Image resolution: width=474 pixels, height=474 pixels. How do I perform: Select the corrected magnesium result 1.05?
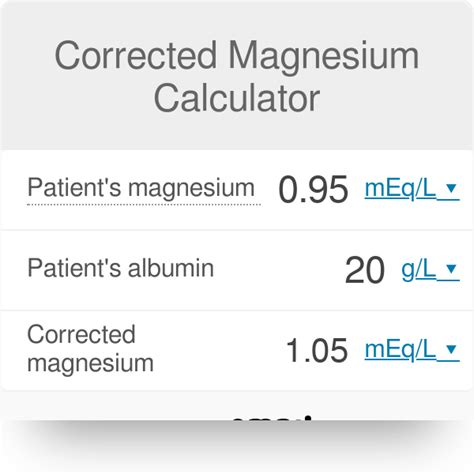coord(317,350)
